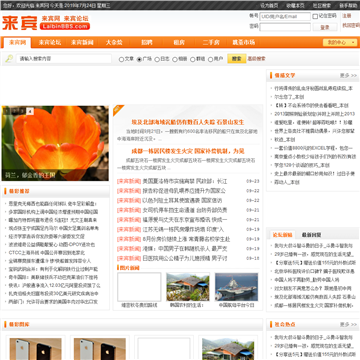Click the 09-18 dated news row
Viewport: 360px width, 360px height.
pyautogui.click(x=188, y=259)
